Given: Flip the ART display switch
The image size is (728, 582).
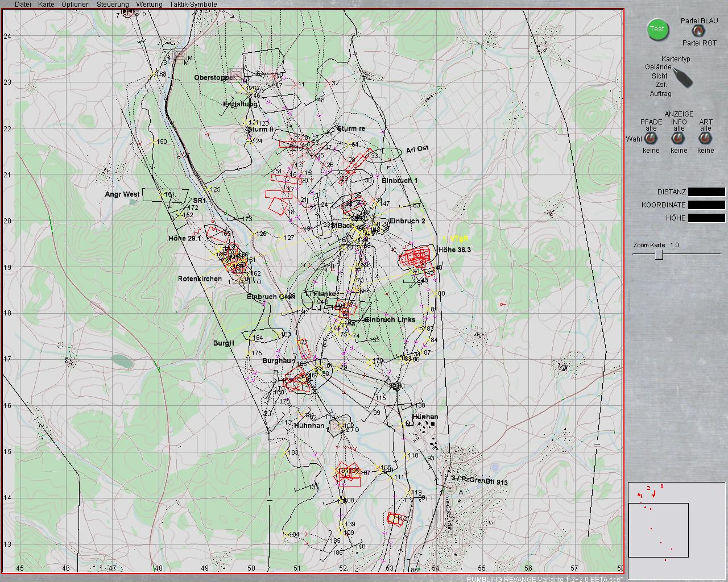Looking at the screenshot, I should (705, 139).
